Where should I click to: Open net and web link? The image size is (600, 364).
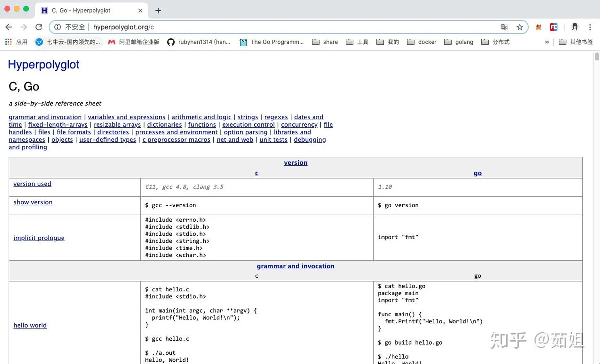click(235, 140)
